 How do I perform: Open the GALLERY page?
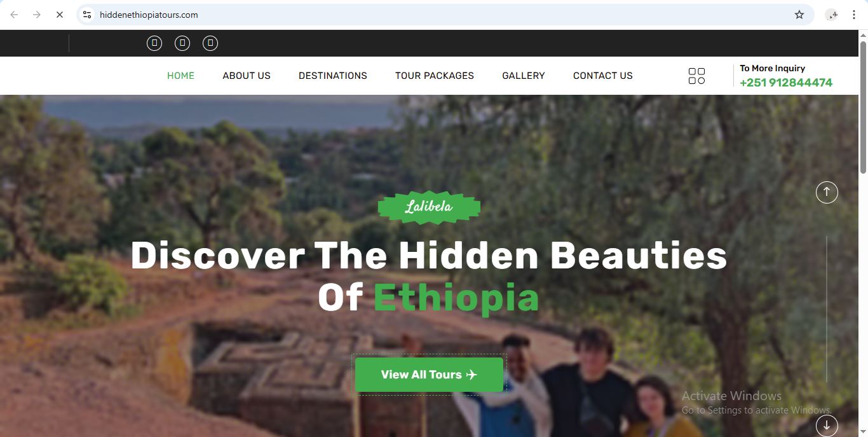click(524, 76)
